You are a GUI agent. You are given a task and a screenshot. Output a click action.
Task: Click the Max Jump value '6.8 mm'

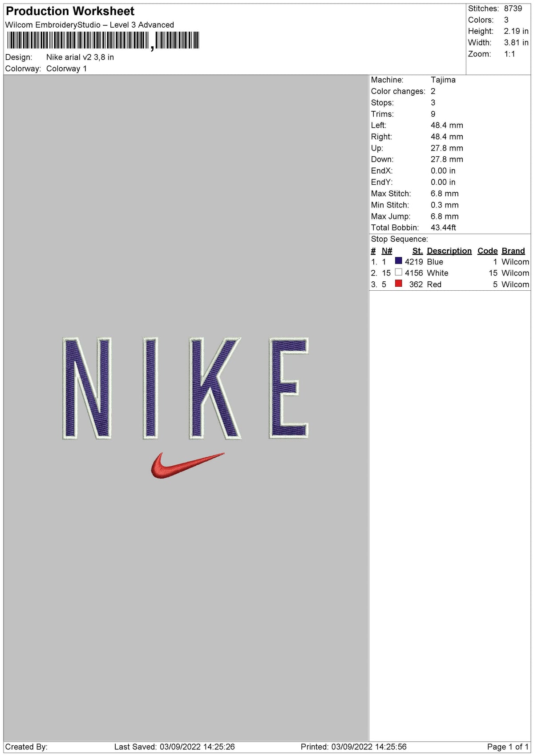[x=445, y=217]
